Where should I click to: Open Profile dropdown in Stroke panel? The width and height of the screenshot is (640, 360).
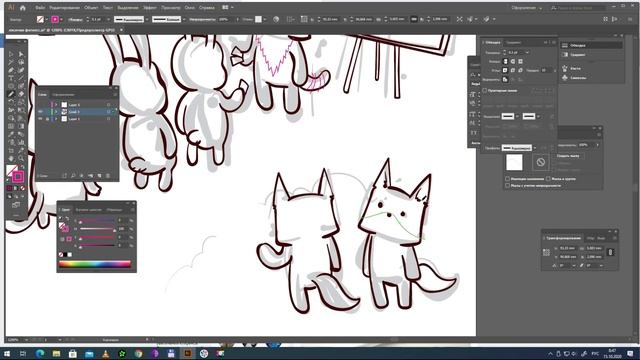tap(535, 148)
